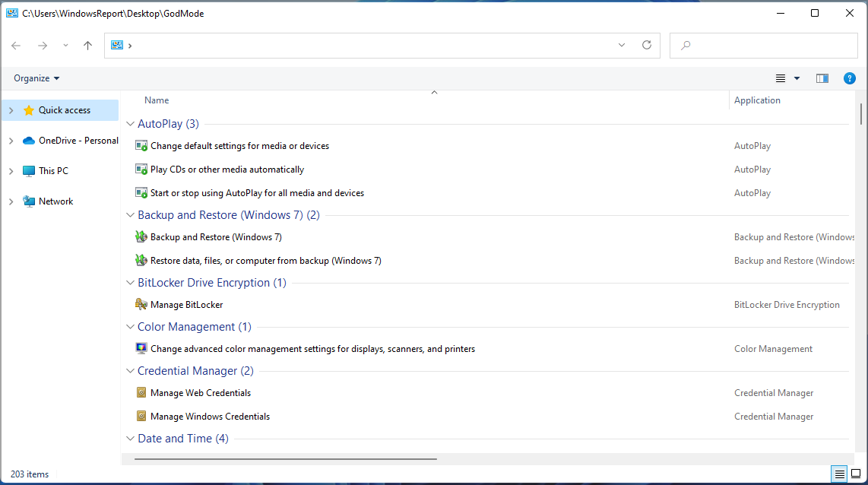Collapse the BitLocker Drive Encryption group
The height and width of the screenshot is (485, 868).
pyautogui.click(x=130, y=282)
